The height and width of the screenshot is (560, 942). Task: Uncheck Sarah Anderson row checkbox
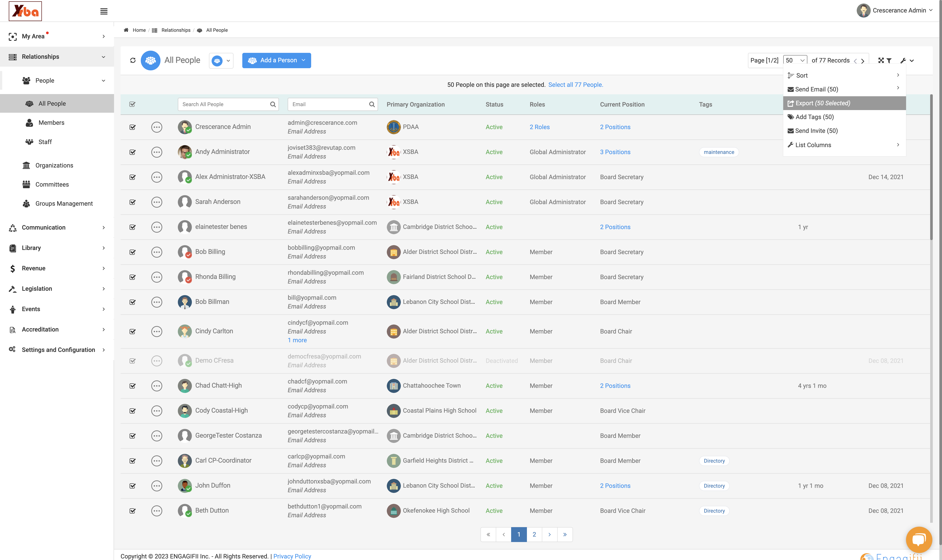coord(132,202)
